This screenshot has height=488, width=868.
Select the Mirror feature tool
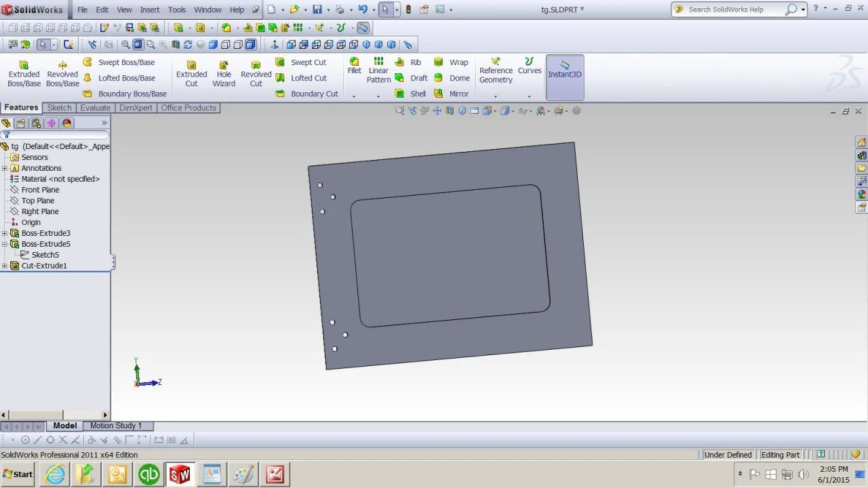tap(452, 94)
